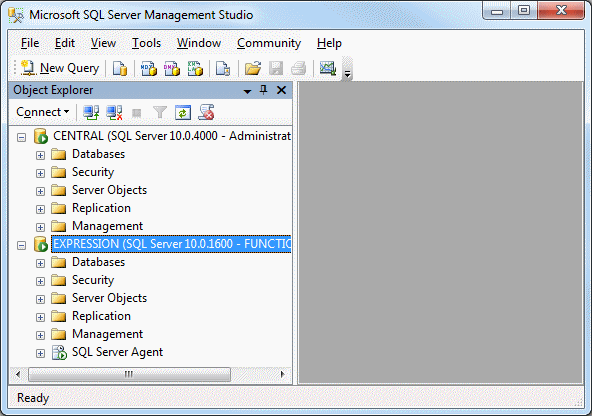
Task: Select 'Security' label under EXPRESSION
Action: coord(93,280)
